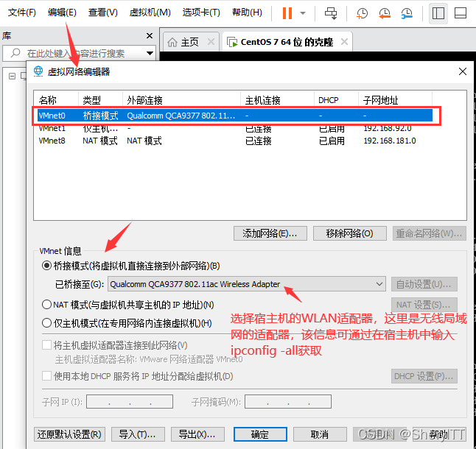Close the 主页 tab
Viewport: 476px width, 449px height.
(211, 41)
